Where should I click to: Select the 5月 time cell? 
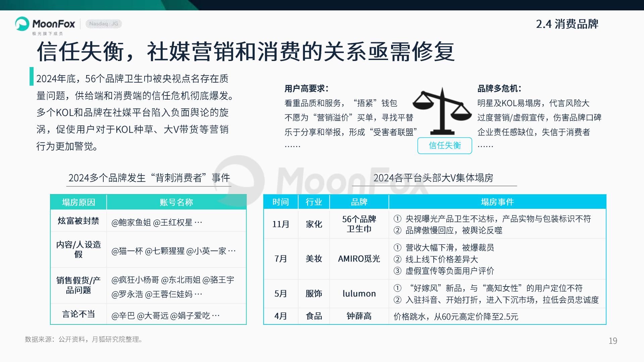click(x=281, y=294)
